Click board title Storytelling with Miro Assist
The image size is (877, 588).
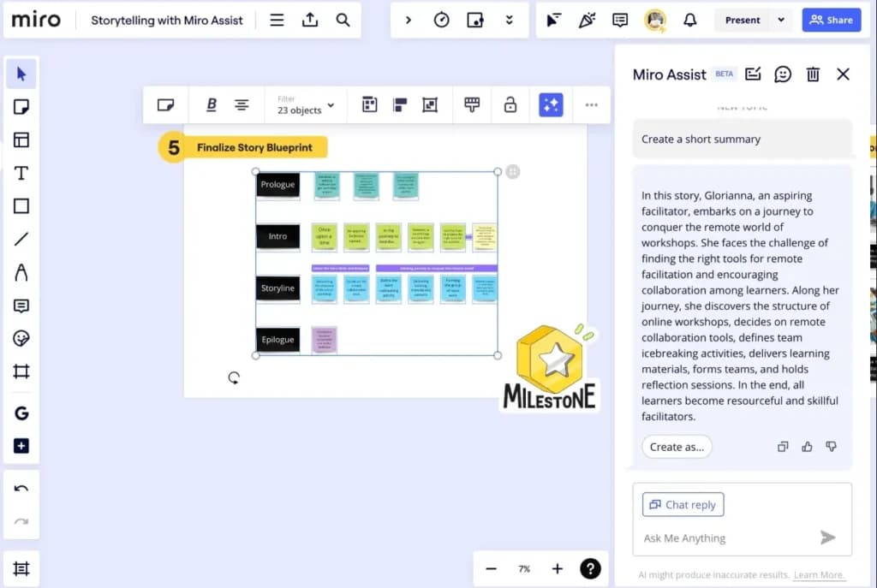click(167, 21)
